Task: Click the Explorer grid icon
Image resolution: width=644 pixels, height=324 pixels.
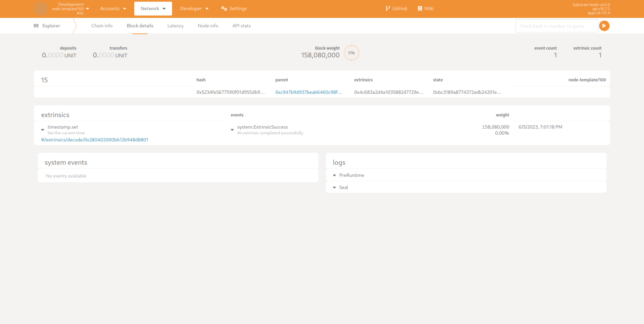Action: tap(36, 26)
